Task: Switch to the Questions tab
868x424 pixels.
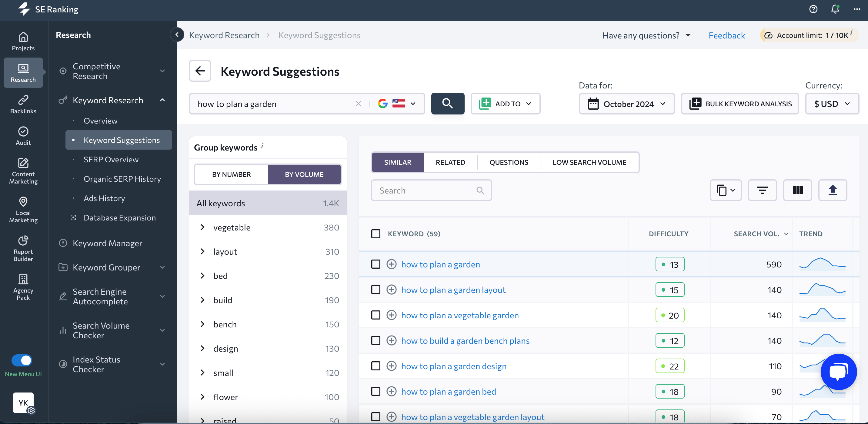Action: [x=509, y=162]
